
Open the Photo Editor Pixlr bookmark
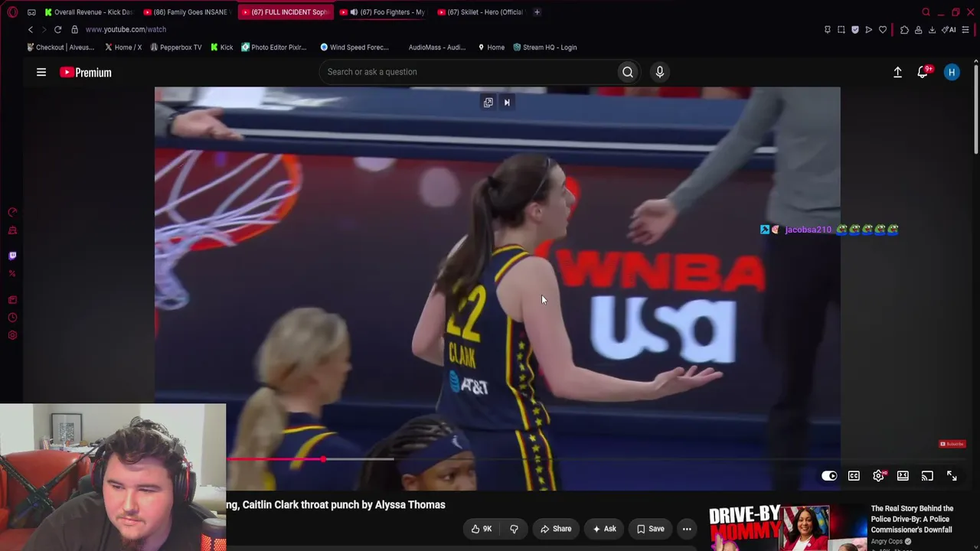274,47
